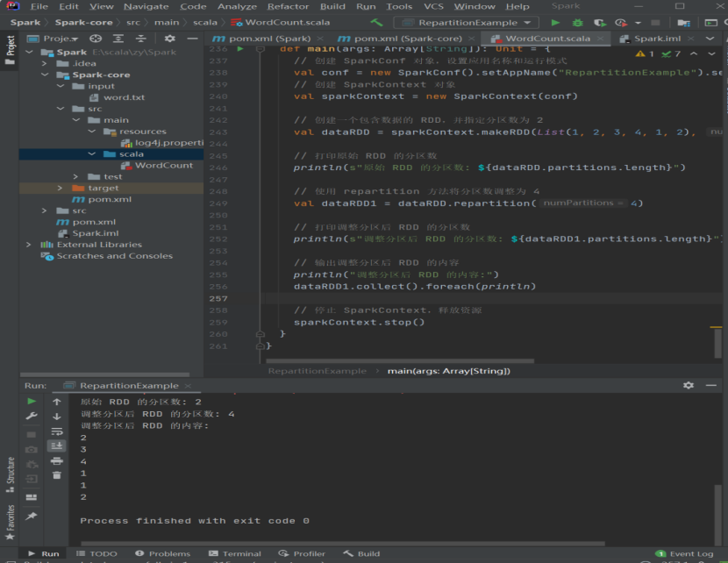
Task: Show the hidden editor tabs dropdown
Action: pyautogui.click(x=710, y=39)
